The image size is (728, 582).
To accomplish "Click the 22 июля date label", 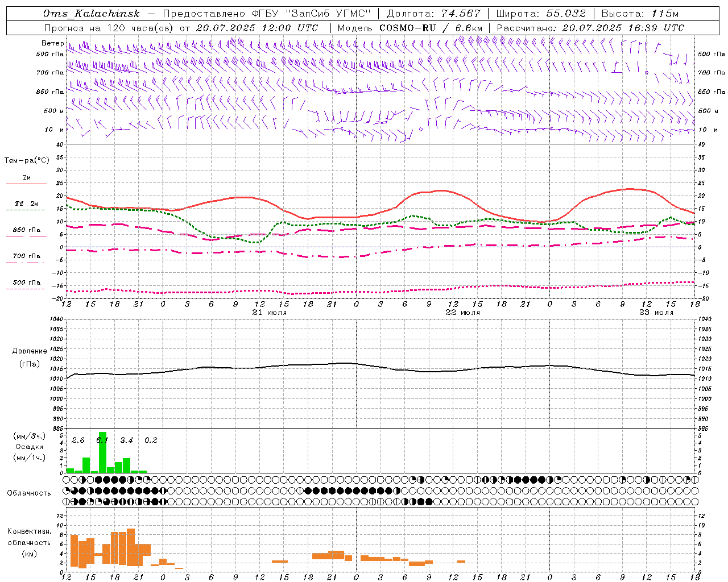I will [462, 312].
